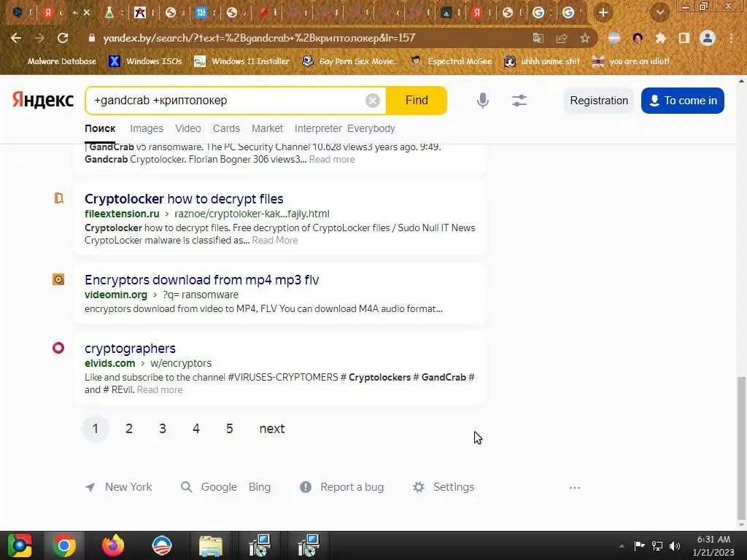The width and height of the screenshot is (747, 560).
Task: Search this query on Bing
Action: coord(260,487)
